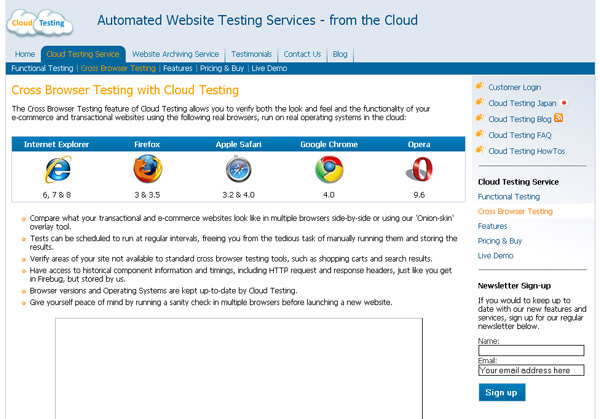Click the '3 & 3.5' version text
This screenshot has height=419, width=600.
point(147,195)
